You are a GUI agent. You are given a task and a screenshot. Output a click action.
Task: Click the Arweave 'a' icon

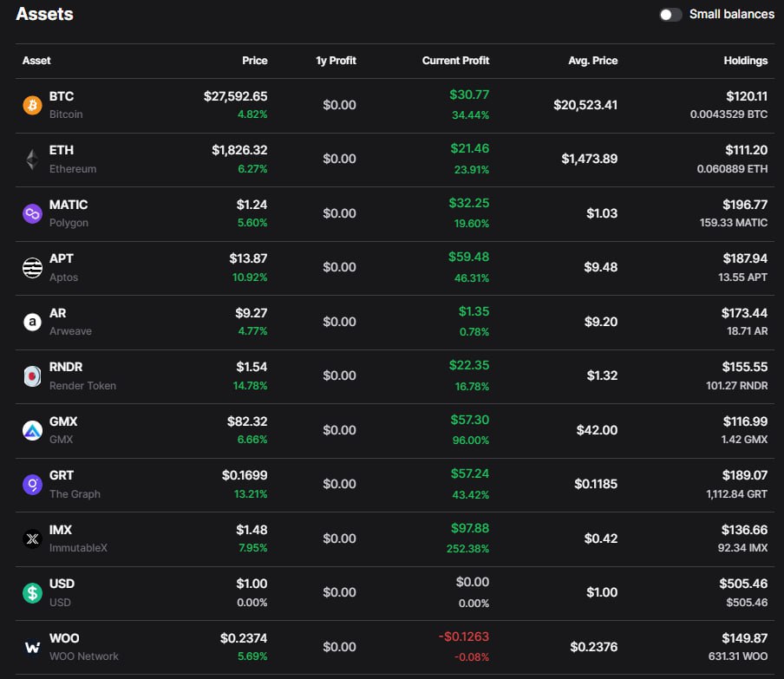coord(32,322)
